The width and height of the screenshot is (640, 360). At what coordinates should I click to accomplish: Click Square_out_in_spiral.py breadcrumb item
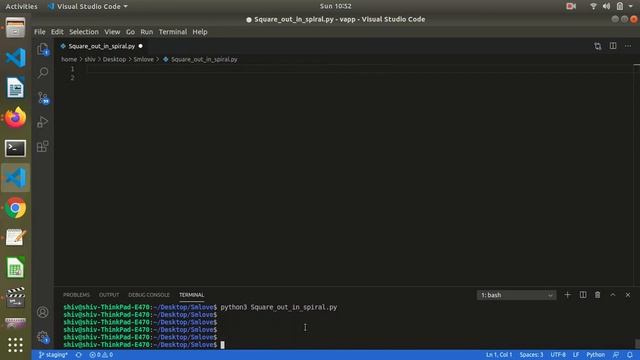[x=200, y=59]
